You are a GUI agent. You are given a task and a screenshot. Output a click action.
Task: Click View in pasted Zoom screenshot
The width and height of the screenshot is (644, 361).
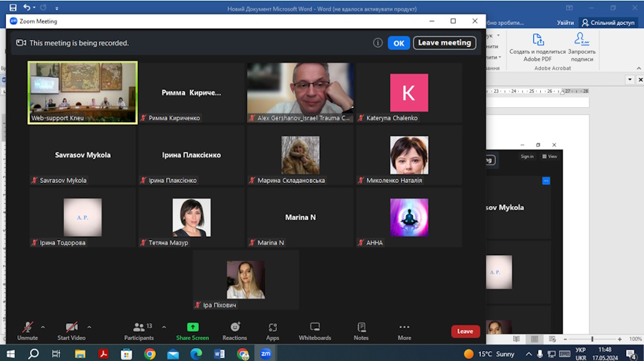[x=550, y=157]
